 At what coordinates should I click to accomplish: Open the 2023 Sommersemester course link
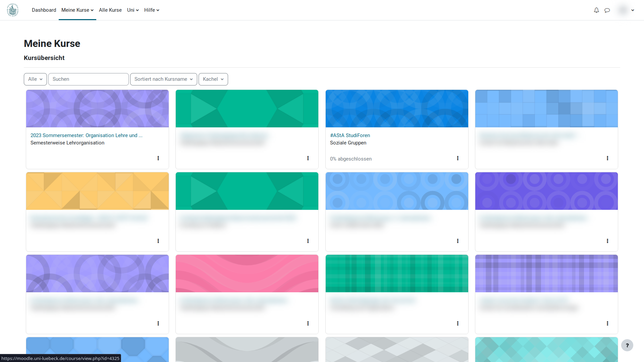pos(86,135)
